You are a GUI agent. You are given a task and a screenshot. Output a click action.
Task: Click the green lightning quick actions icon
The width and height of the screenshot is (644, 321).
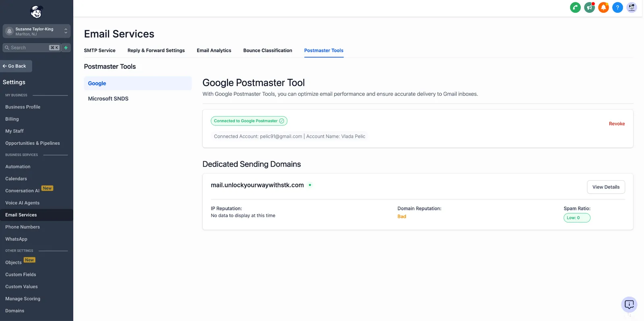[x=66, y=47]
